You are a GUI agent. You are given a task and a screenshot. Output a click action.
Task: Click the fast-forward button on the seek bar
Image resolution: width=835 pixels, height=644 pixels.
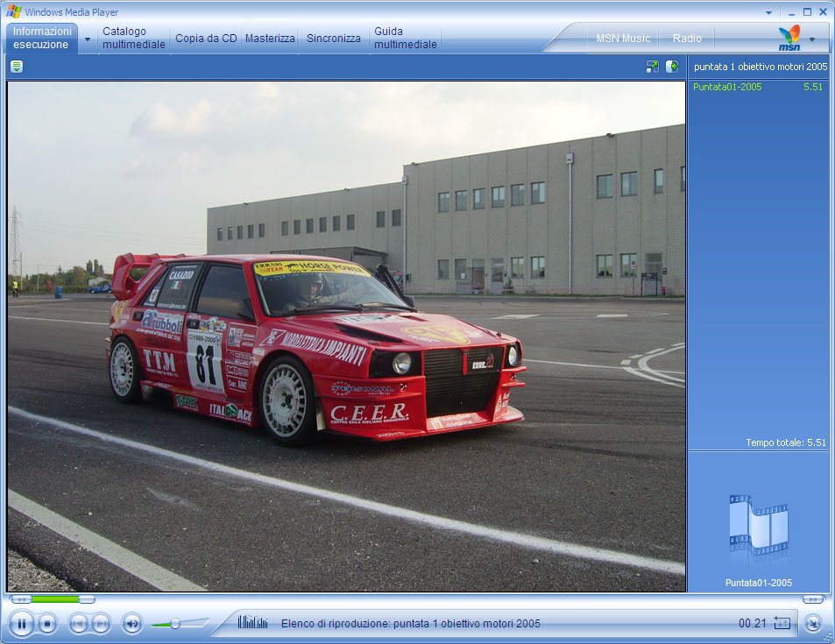coord(813,599)
